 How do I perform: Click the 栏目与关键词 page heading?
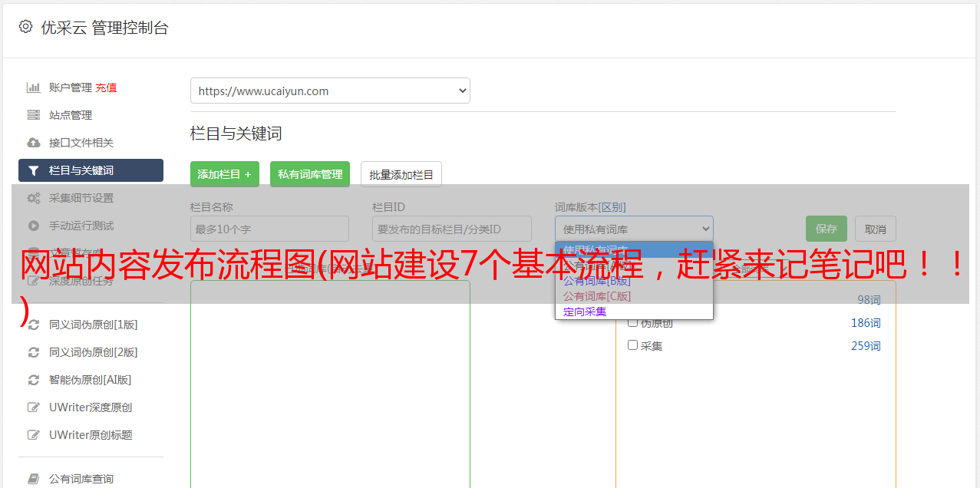click(236, 134)
